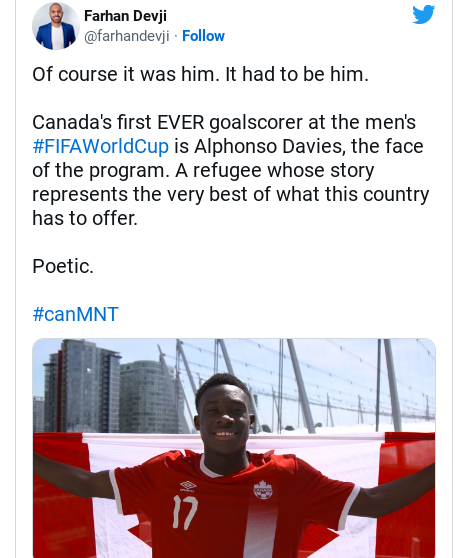Click the number 17 on the shirt
The image size is (460, 558).
click(185, 512)
